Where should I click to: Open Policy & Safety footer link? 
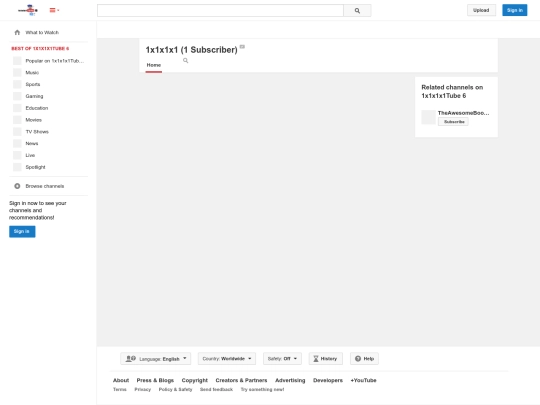point(175,390)
